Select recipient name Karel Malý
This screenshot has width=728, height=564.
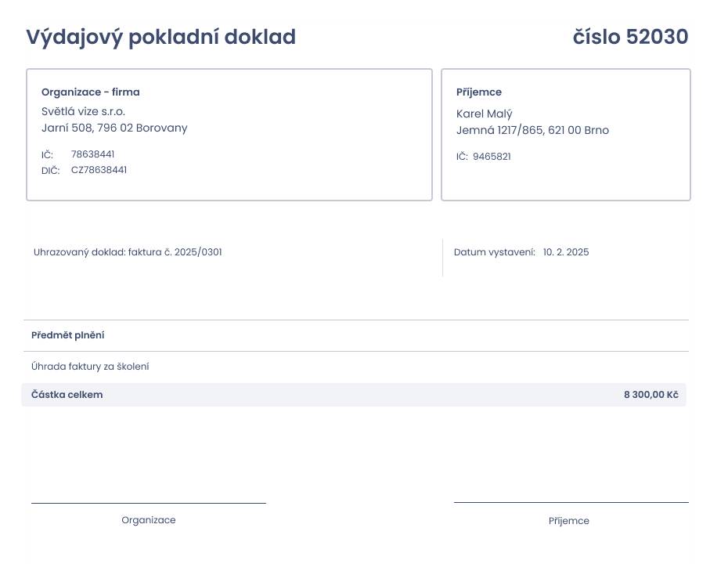[x=485, y=114]
